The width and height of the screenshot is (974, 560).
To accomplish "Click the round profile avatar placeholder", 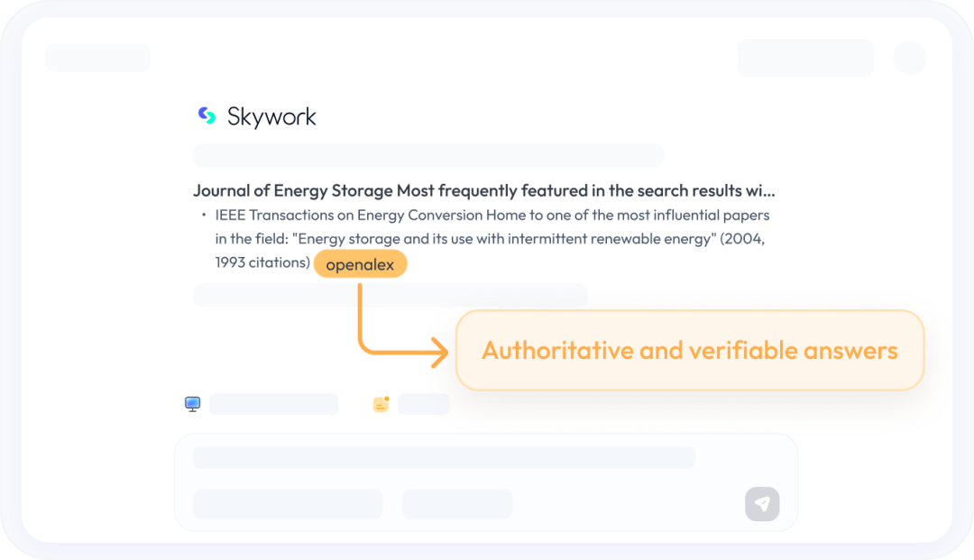I will [x=909, y=58].
